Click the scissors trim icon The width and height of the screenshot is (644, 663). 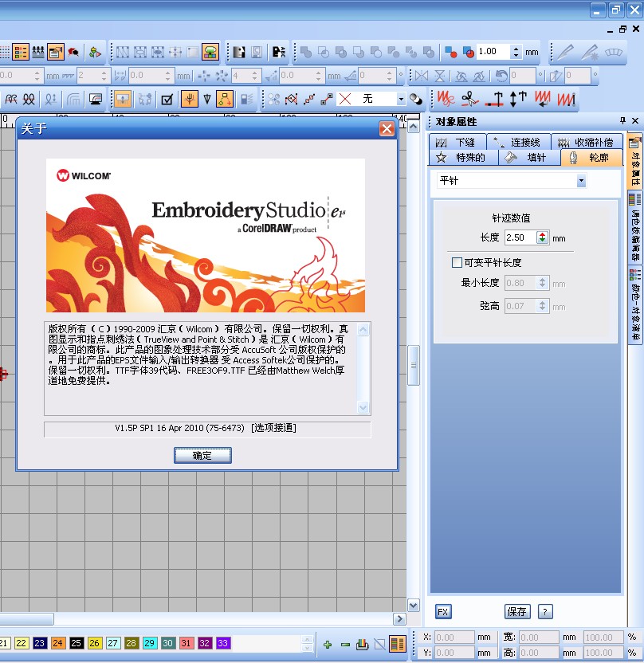(x=469, y=100)
